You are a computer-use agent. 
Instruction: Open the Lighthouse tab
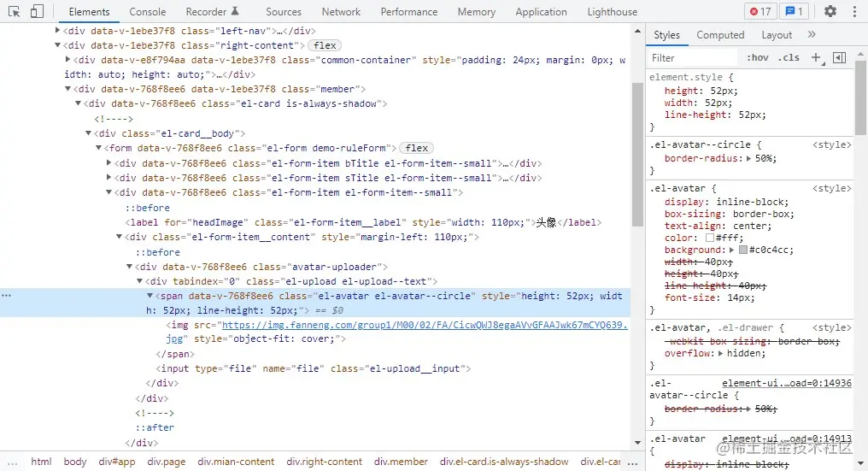tap(613, 12)
